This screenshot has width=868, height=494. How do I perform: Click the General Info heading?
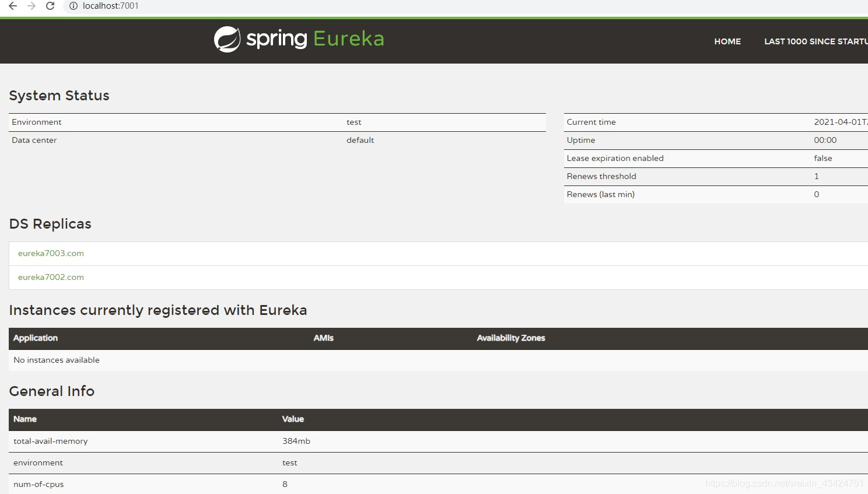[x=52, y=391]
